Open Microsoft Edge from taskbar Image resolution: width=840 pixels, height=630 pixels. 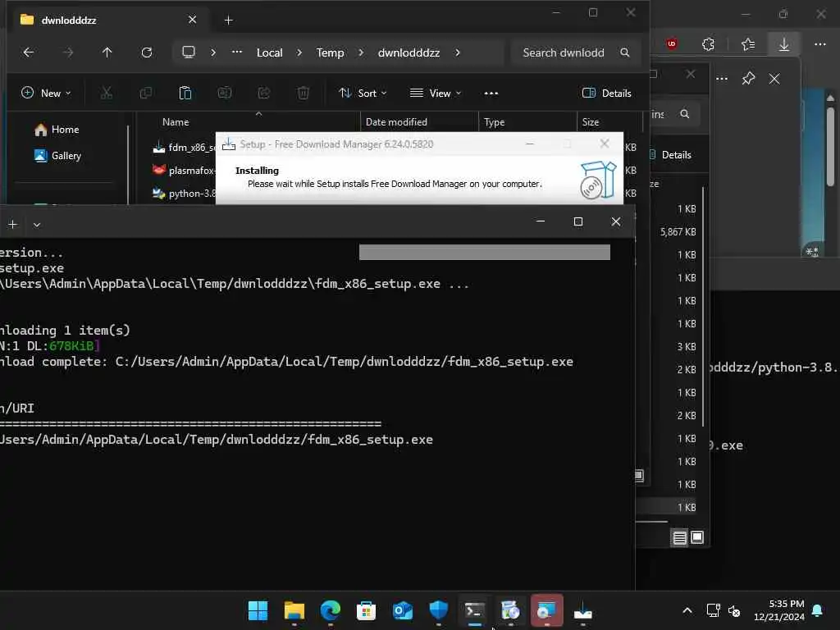[331, 610]
